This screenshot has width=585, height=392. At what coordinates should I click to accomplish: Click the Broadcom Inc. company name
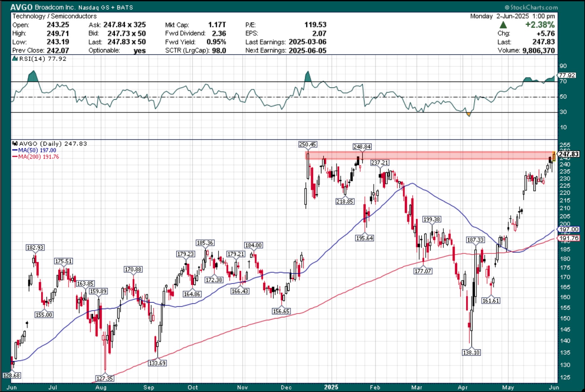(x=55, y=7)
